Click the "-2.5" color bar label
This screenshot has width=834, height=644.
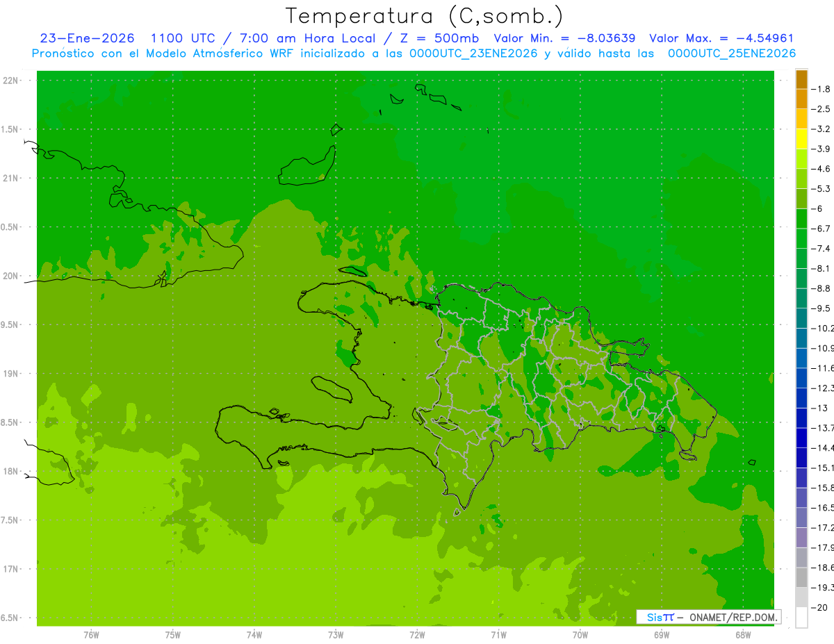[821, 109]
